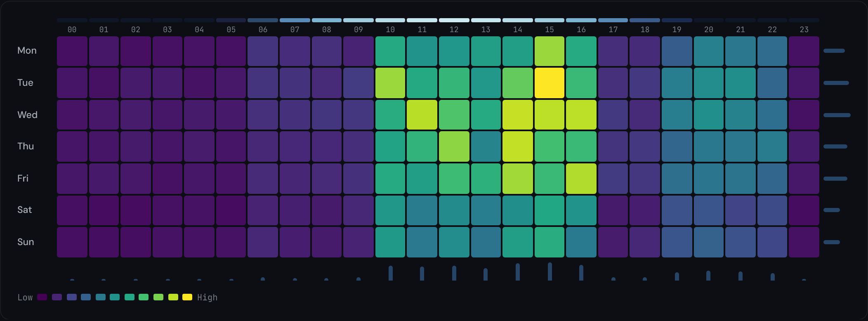The width and height of the screenshot is (868, 321).
Task: Select the Mon 10 heatmap cell
Action: pos(390,51)
